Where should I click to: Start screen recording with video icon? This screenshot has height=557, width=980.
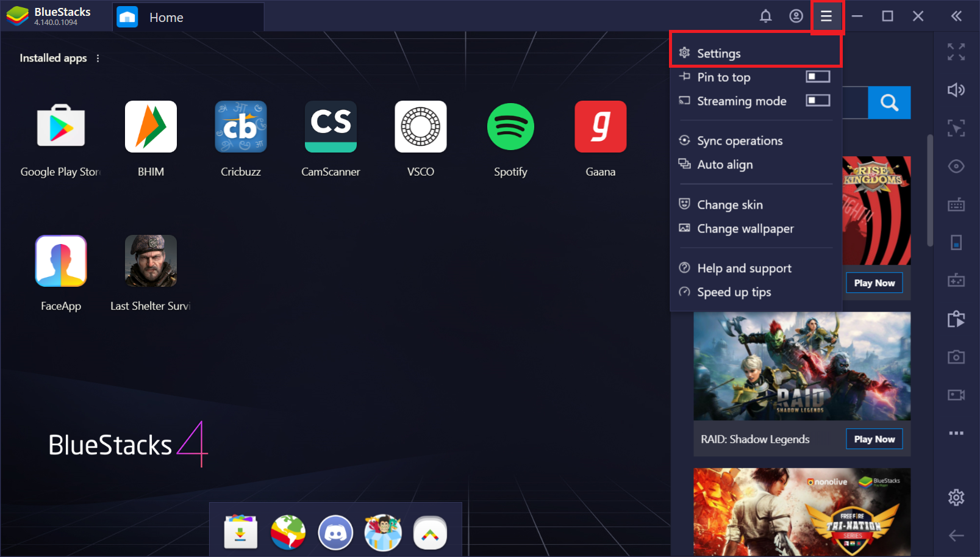pyautogui.click(x=956, y=395)
